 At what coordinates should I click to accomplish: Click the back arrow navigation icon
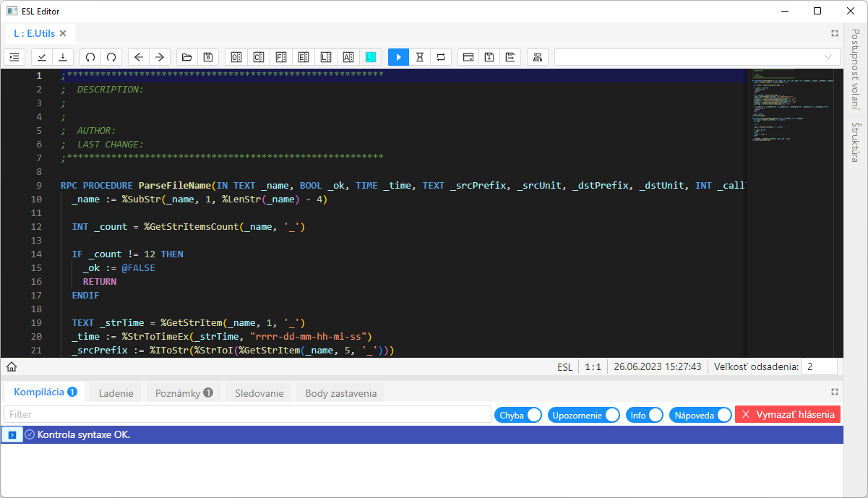pyautogui.click(x=139, y=57)
